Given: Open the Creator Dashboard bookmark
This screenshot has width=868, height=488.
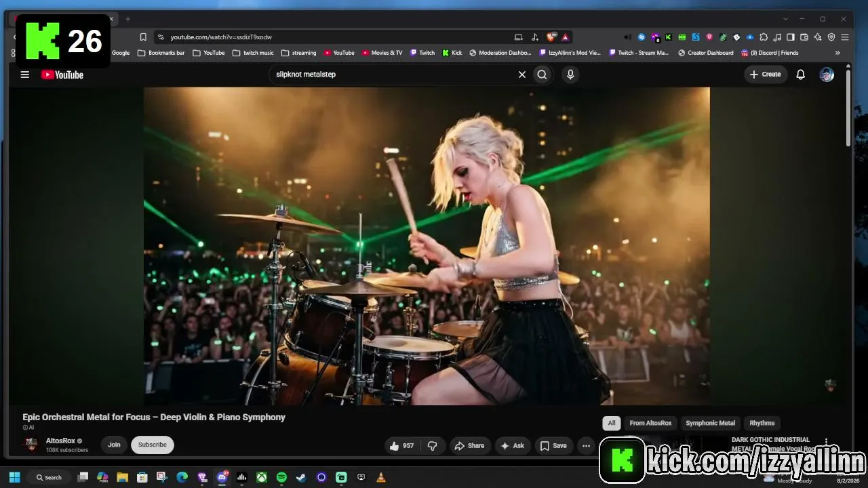Looking at the screenshot, I should (705, 53).
